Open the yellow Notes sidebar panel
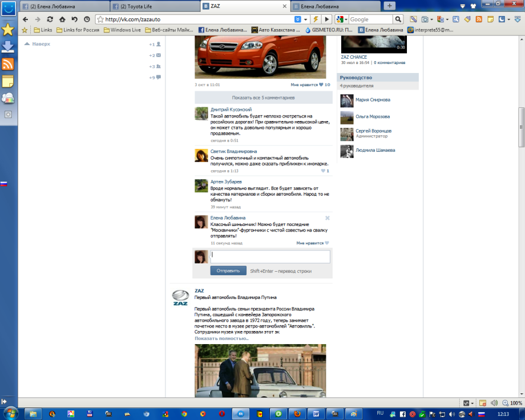This screenshot has width=525, height=420. point(8,81)
